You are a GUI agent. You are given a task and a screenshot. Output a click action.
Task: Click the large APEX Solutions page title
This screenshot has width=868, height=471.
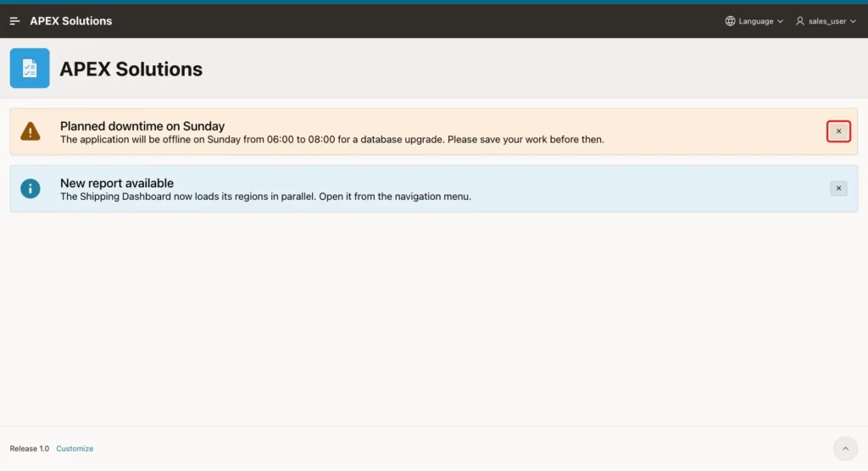tap(131, 69)
